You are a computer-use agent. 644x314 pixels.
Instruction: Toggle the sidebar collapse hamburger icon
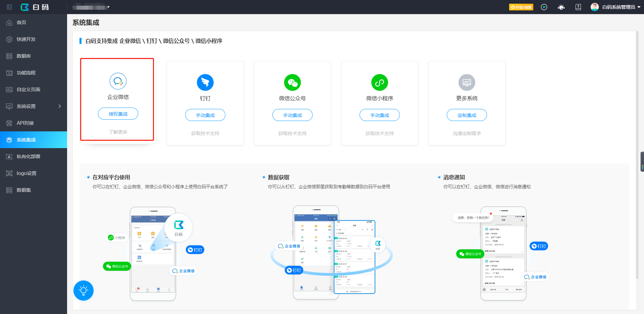tap(9, 7)
